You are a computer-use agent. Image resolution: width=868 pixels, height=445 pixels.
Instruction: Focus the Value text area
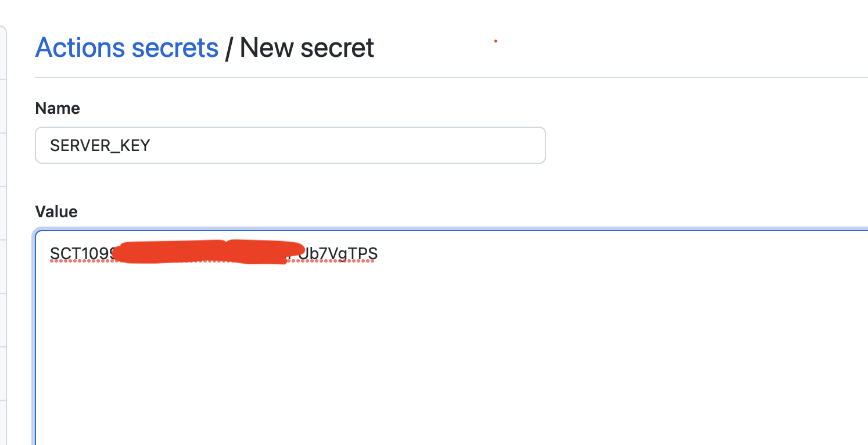(x=452, y=338)
